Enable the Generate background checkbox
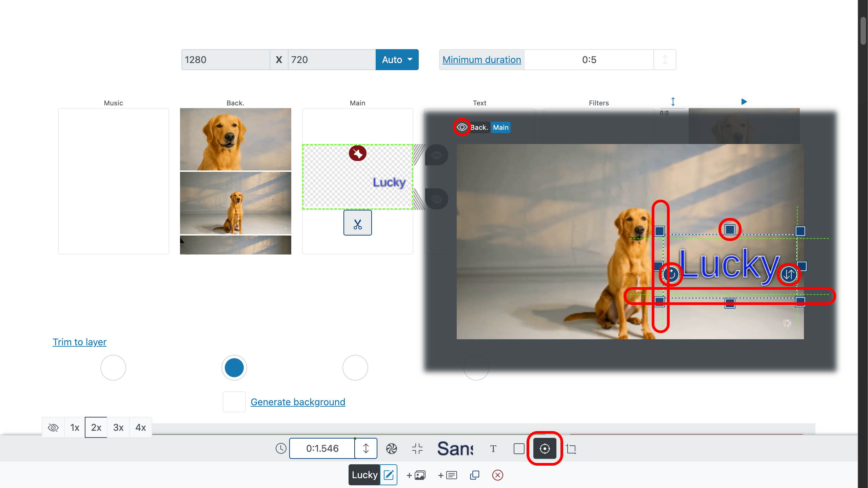868x488 pixels. coord(234,402)
